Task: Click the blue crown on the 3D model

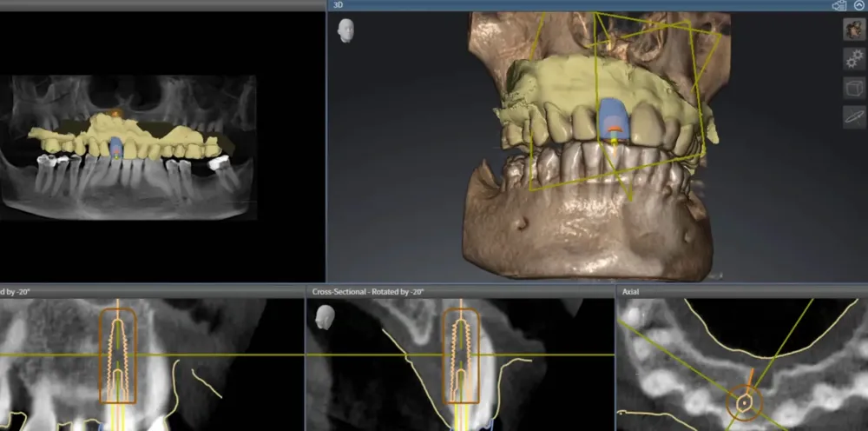Action: point(614,115)
